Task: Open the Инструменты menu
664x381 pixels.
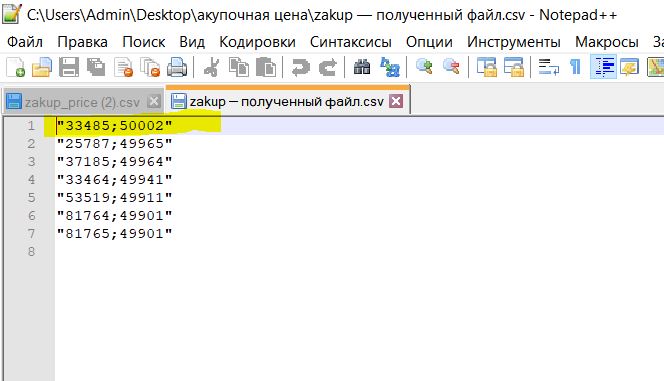Action: 514,42
